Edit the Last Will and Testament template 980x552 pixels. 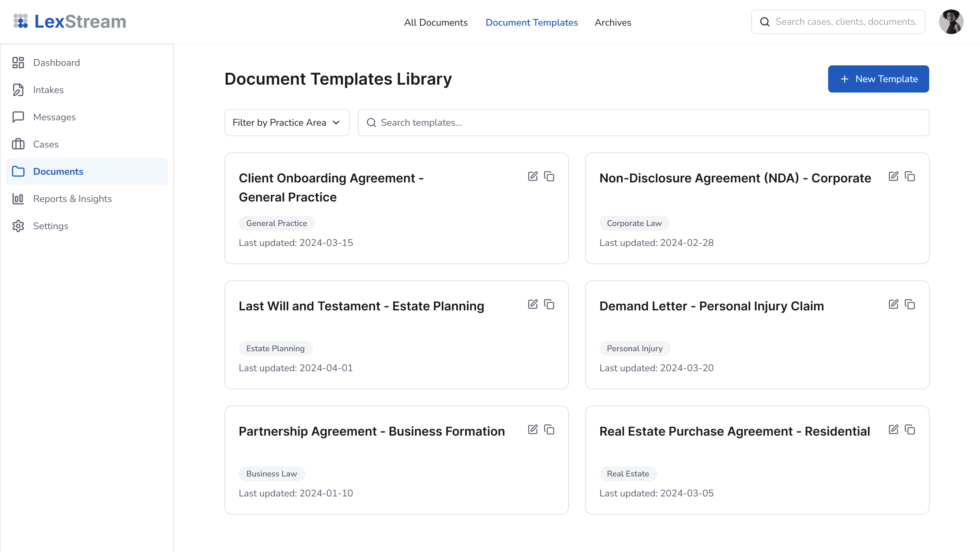coord(533,304)
